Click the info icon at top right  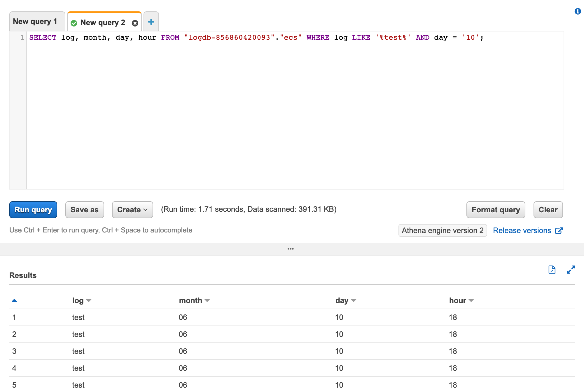578,11
